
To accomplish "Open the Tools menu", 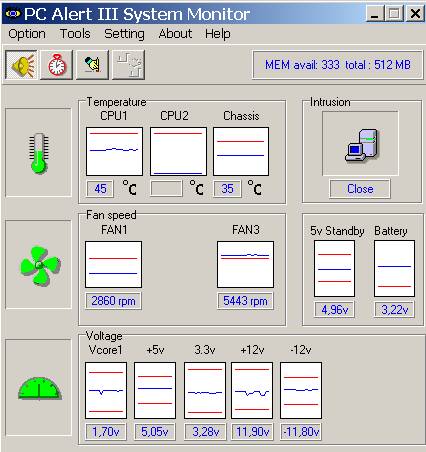I will [75, 34].
